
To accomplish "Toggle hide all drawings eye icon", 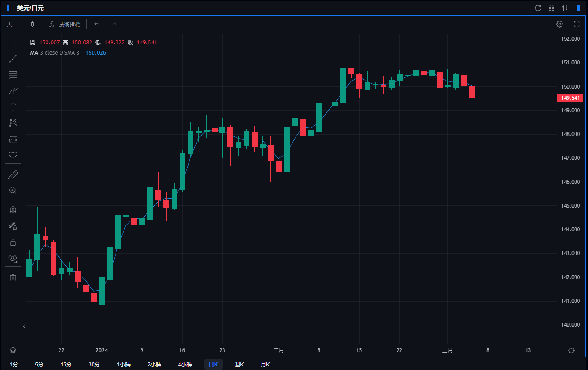I will point(13,258).
